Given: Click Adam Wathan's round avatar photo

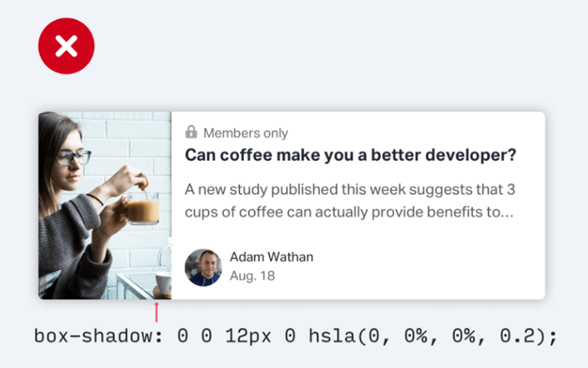Looking at the screenshot, I should tap(203, 267).
